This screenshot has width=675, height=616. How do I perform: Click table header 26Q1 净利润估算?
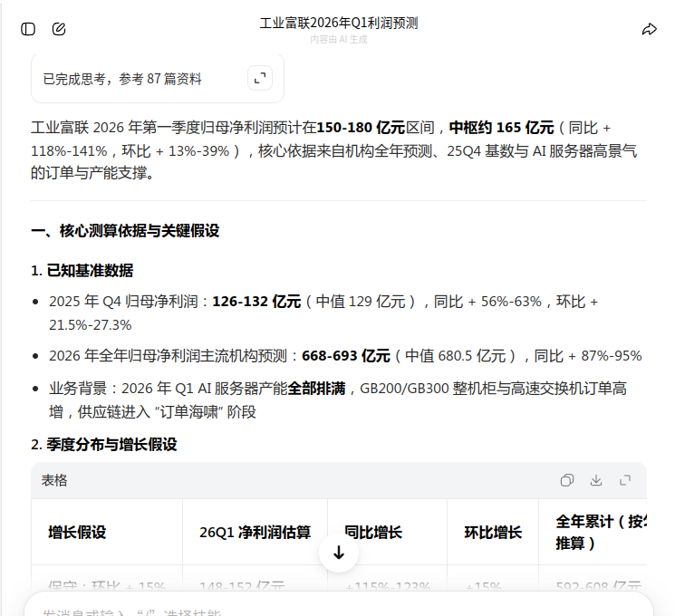(255, 533)
